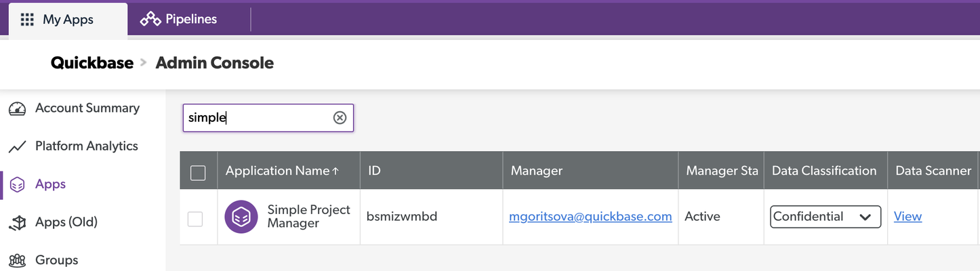Clear the search field with X icon
The height and width of the screenshot is (271, 980).
340,118
